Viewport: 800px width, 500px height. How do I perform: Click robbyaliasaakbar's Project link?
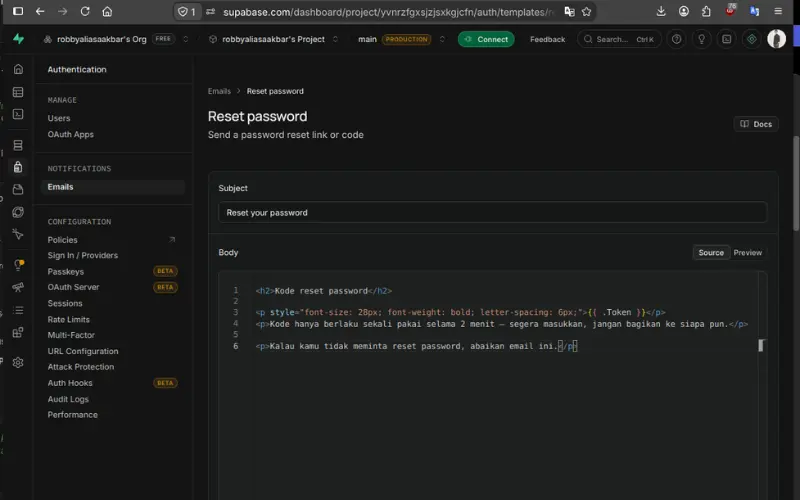pos(273,39)
